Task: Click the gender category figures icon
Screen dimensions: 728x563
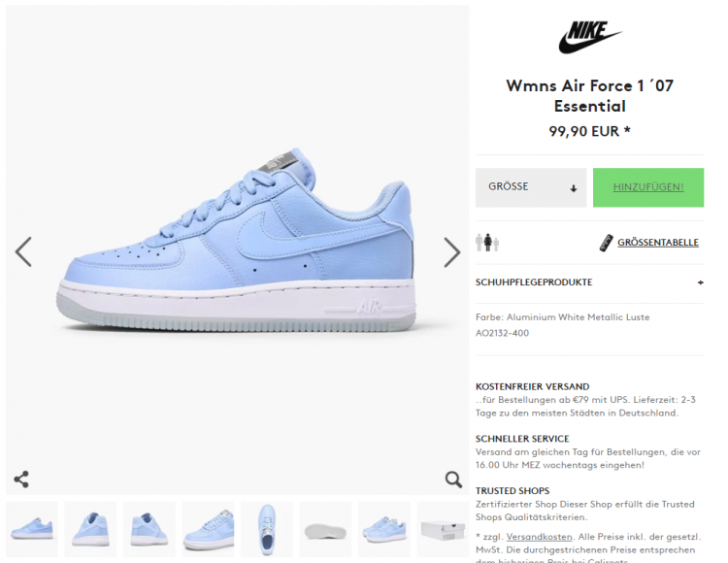Action: tap(487, 243)
